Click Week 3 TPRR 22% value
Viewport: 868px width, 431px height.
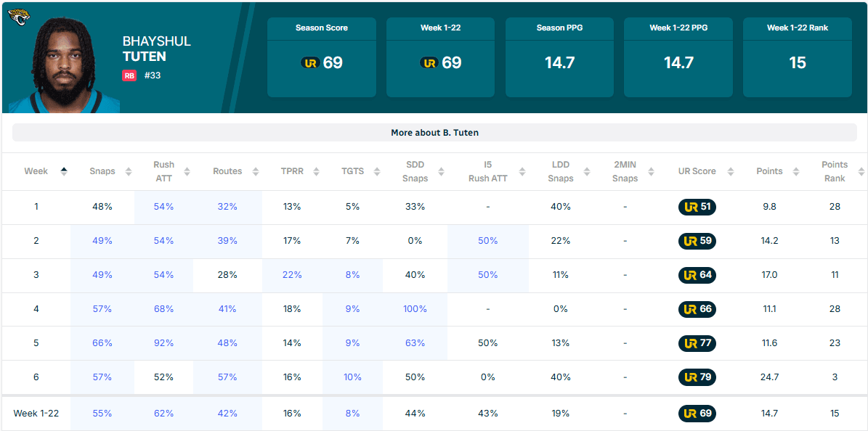tap(292, 275)
